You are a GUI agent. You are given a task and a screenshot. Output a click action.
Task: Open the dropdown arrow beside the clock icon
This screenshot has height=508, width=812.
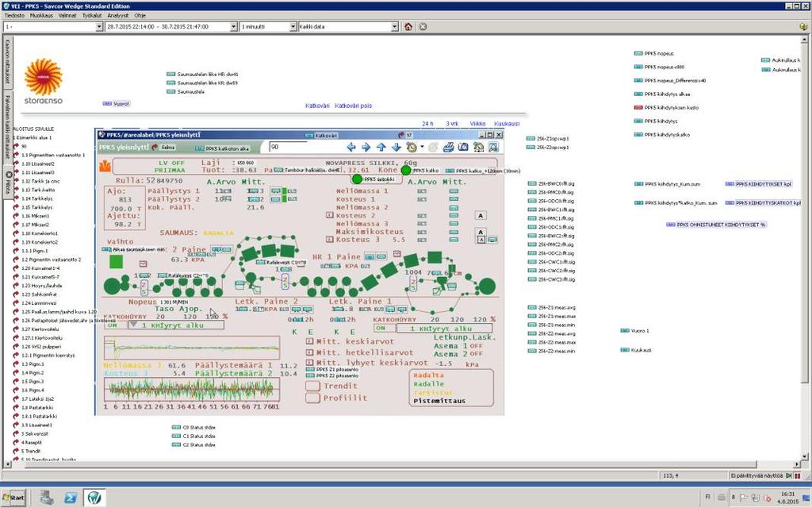click(x=422, y=147)
